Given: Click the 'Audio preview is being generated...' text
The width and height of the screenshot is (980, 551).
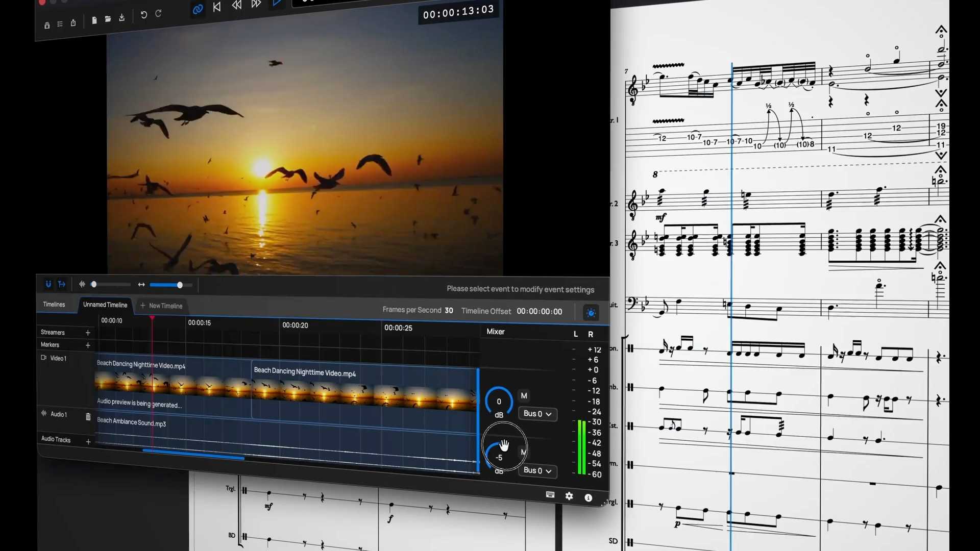Looking at the screenshot, I should point(139,404).
